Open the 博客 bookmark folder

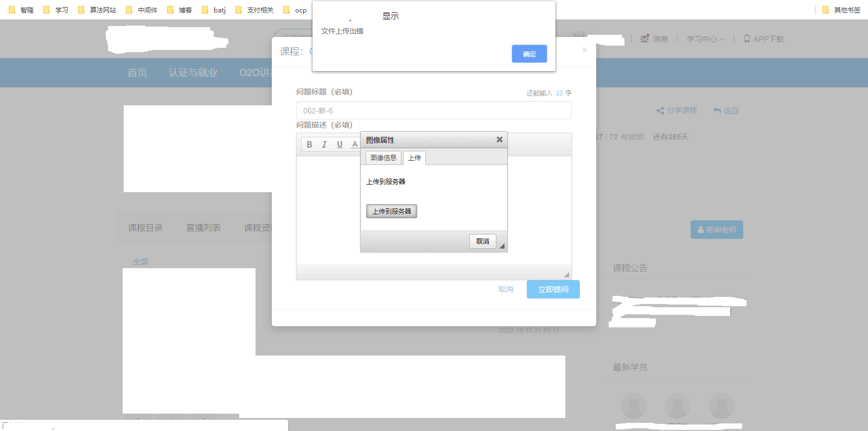180,10
